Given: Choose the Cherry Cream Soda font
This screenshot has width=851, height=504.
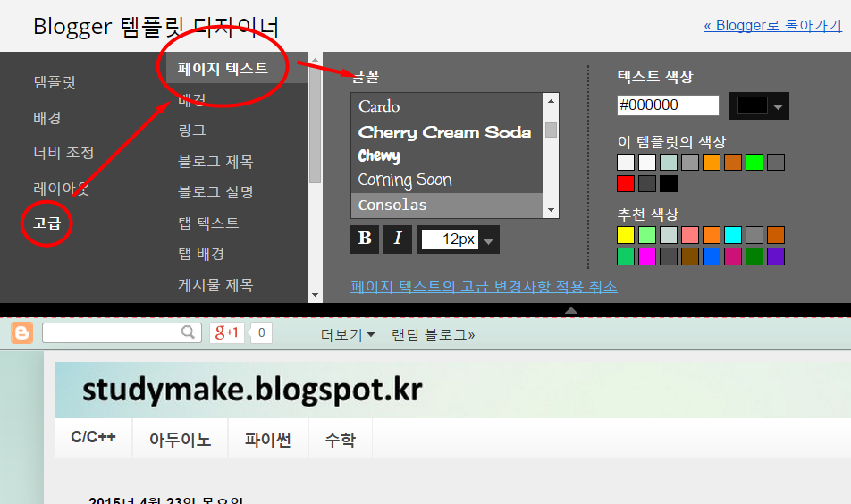Looking at the screenshot, I should tap(444, 132).
